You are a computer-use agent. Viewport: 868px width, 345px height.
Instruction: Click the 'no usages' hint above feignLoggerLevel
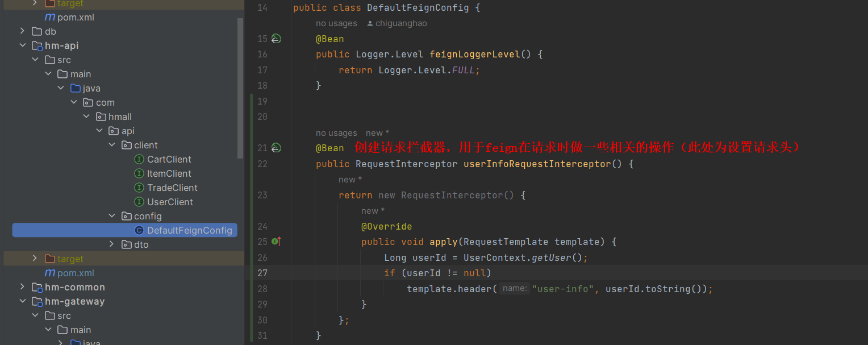336,23
